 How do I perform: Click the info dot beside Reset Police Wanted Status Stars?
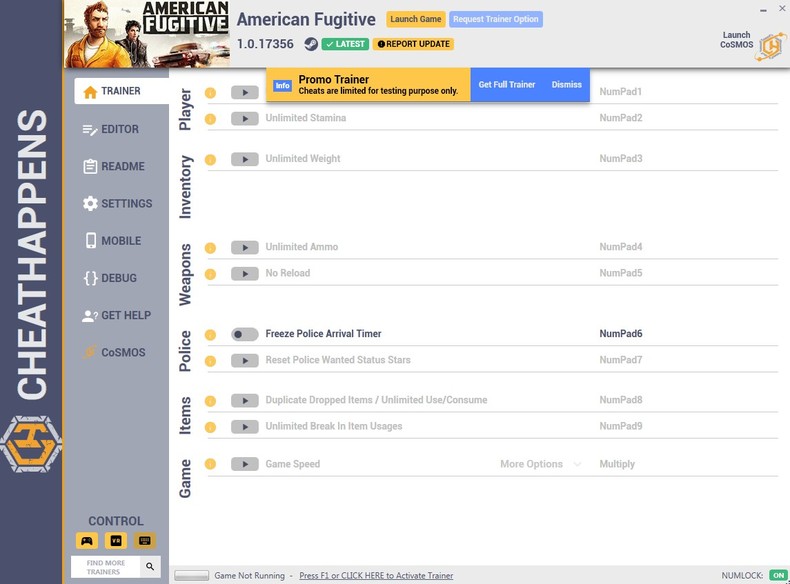210,361
